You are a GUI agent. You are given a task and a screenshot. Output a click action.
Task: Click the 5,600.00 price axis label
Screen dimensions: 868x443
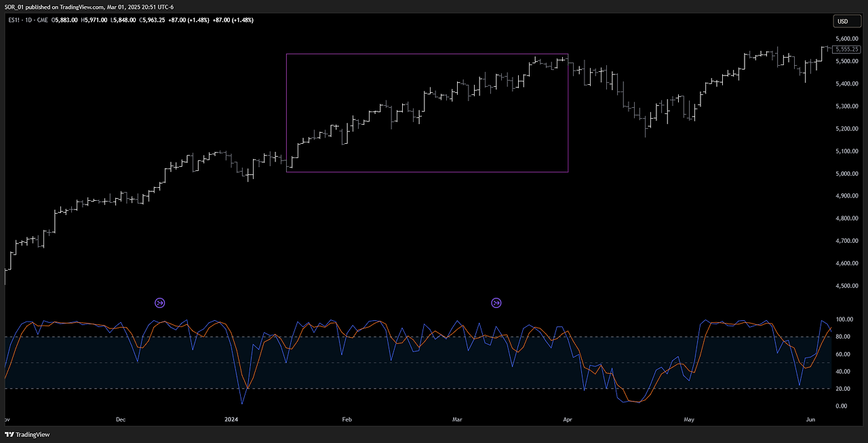click(848, 39)
